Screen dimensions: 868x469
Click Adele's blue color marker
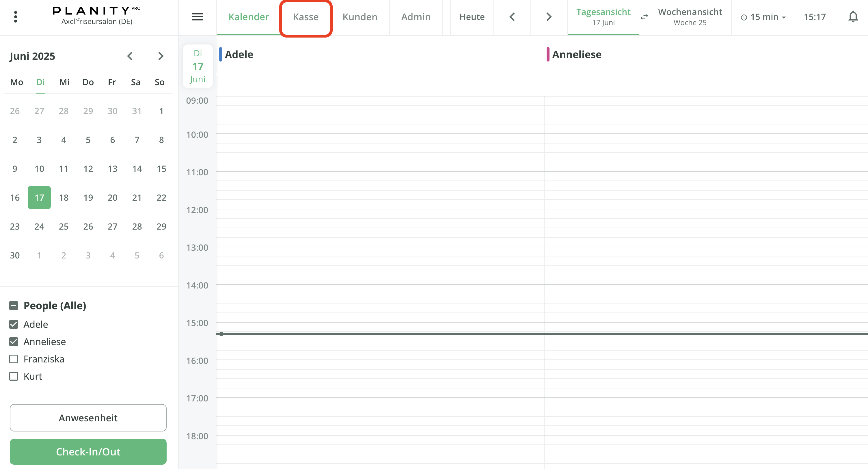tap(220, 54)
